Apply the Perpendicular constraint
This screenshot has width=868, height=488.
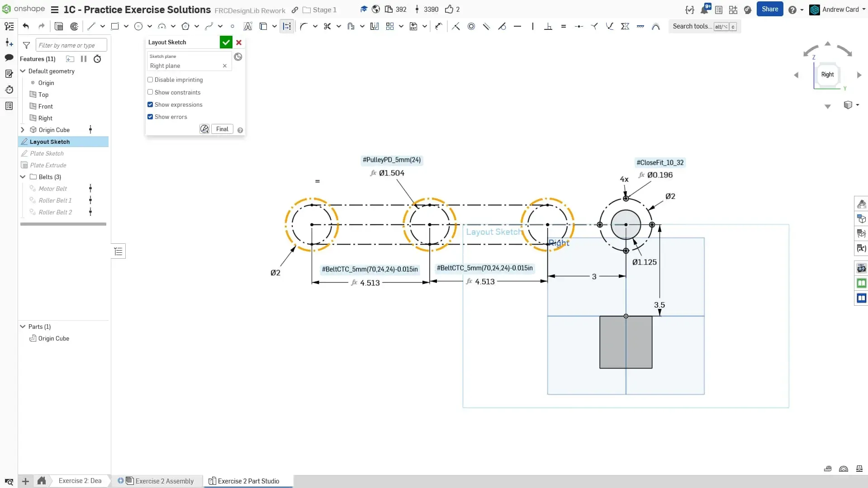[x=548, y=26]
